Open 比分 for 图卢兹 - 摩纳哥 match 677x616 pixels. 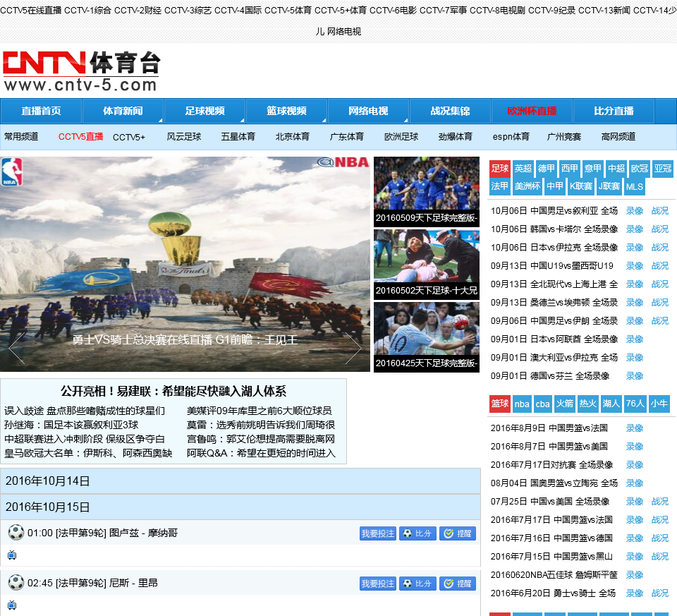pyautogui.click(x=417, y=533)
